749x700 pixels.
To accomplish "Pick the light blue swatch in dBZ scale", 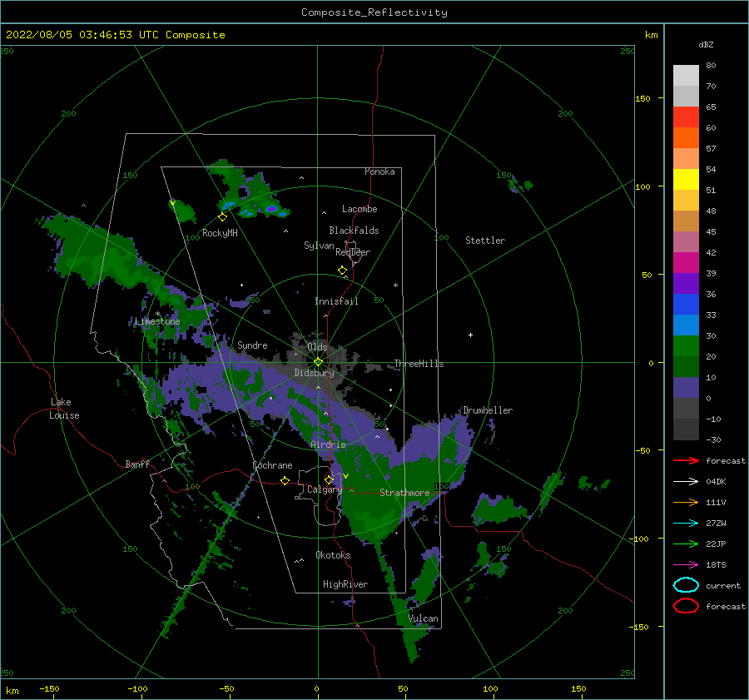I will coord(686,325).
